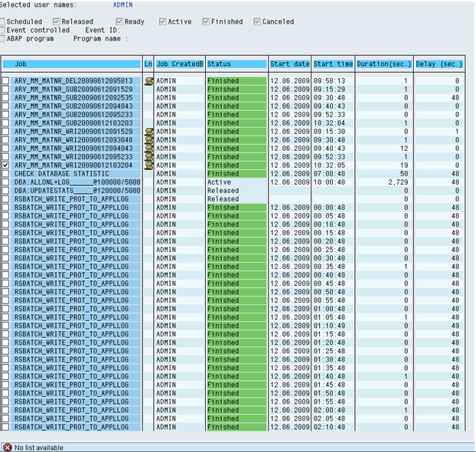Click the Duration(sec.) column header
The width and height of the screenshot is (476, 452).
tap(384, 64)
